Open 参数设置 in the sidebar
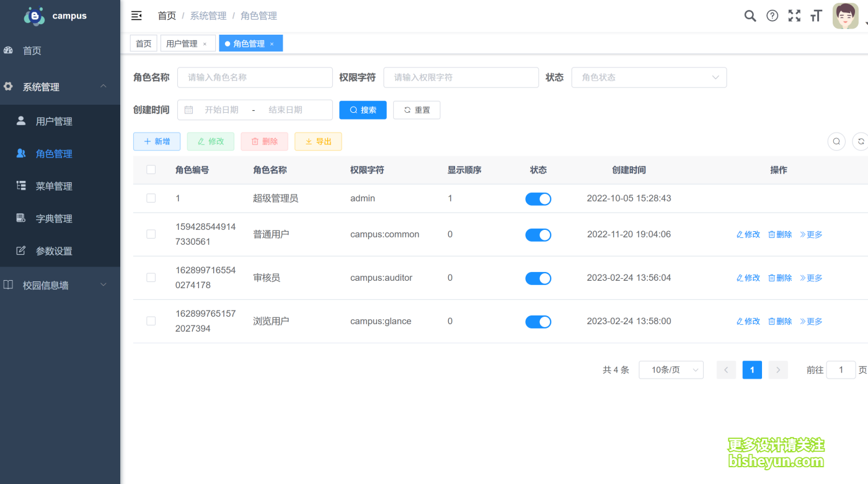The width and height of the screenshot is (868, 484). tap(60, 250)
